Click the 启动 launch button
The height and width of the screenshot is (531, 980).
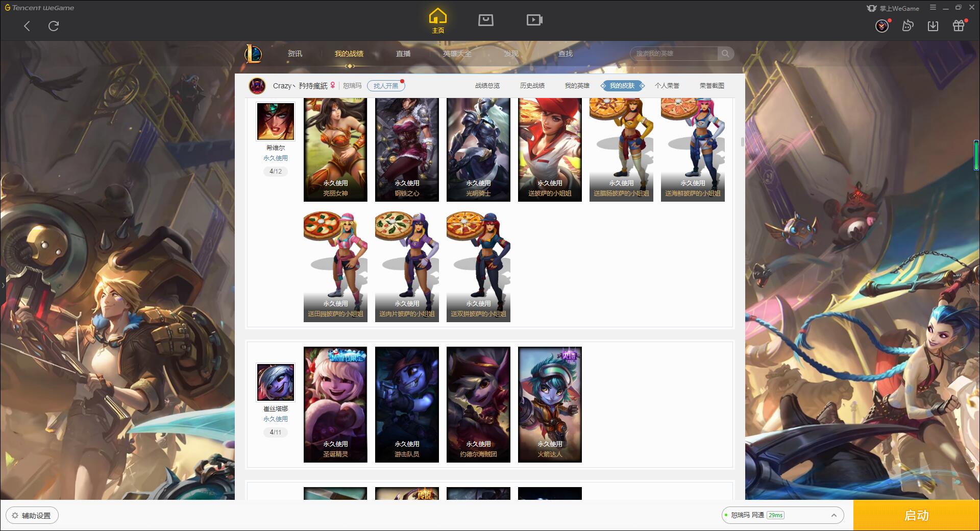click(x=917, y=516)
